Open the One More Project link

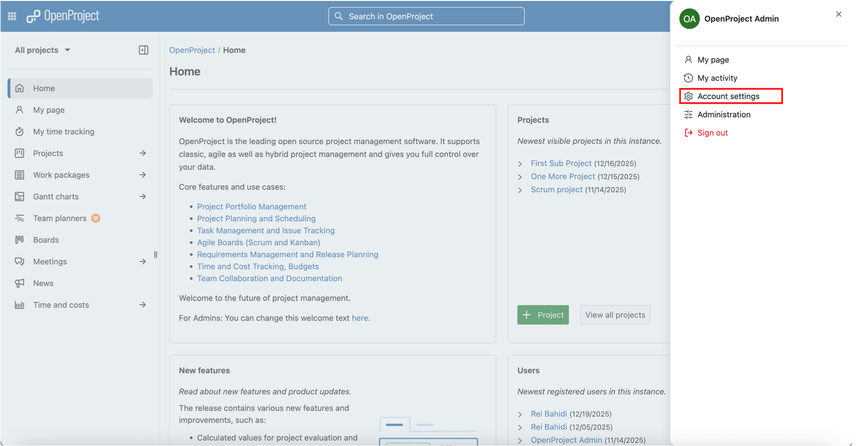click(563, 176)
